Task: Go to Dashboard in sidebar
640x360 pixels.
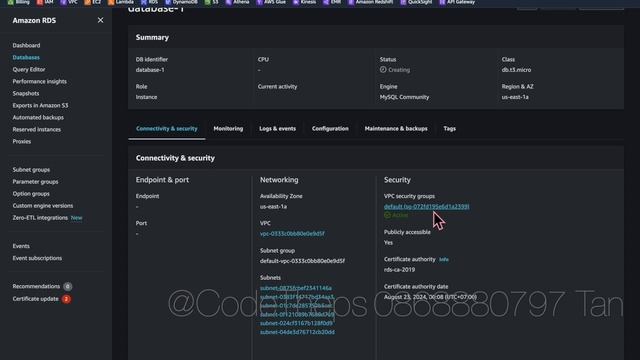Action: coord(26,45)
